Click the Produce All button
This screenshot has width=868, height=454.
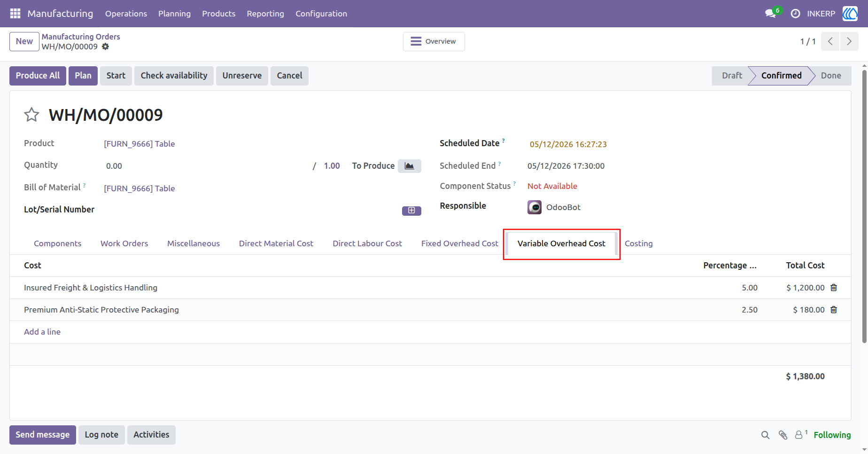coord(38,76)
